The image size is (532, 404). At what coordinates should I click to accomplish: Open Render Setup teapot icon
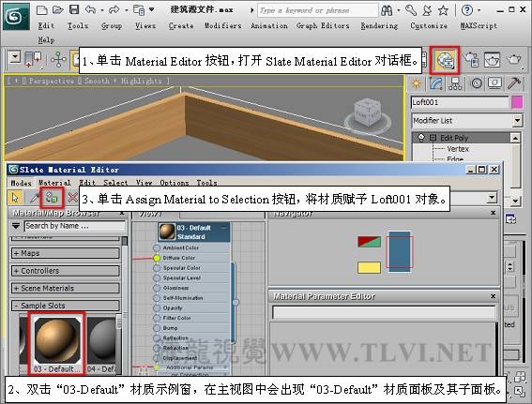[471, 60]
